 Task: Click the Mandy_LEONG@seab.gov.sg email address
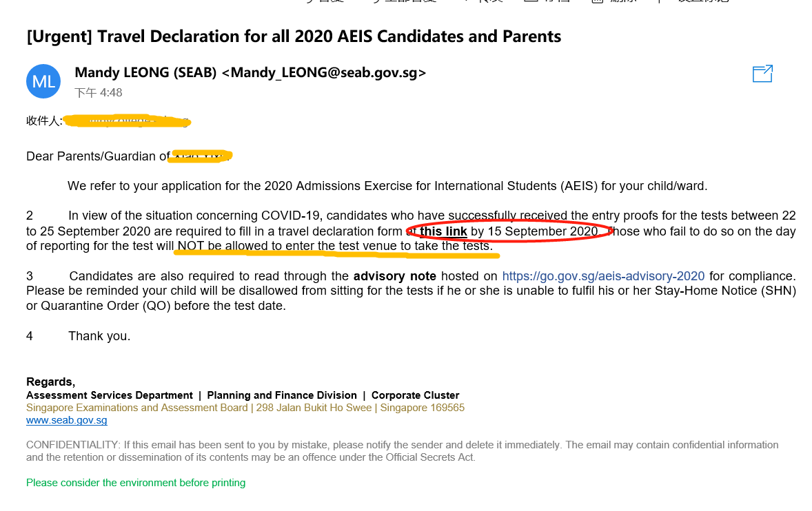click(x=324, y=72)
